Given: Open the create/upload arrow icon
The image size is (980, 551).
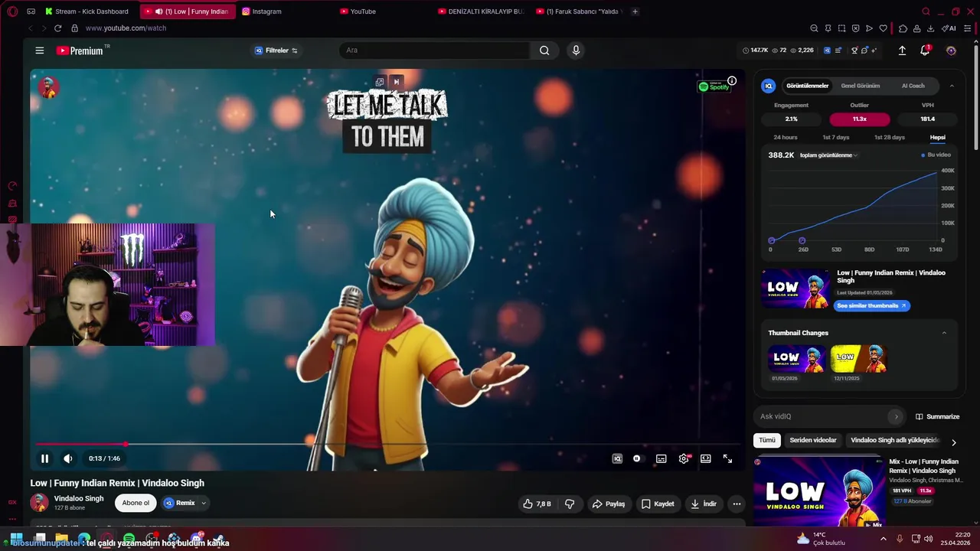Looking at the screenshot, I should pyautogui.click(x=902, y=51).
